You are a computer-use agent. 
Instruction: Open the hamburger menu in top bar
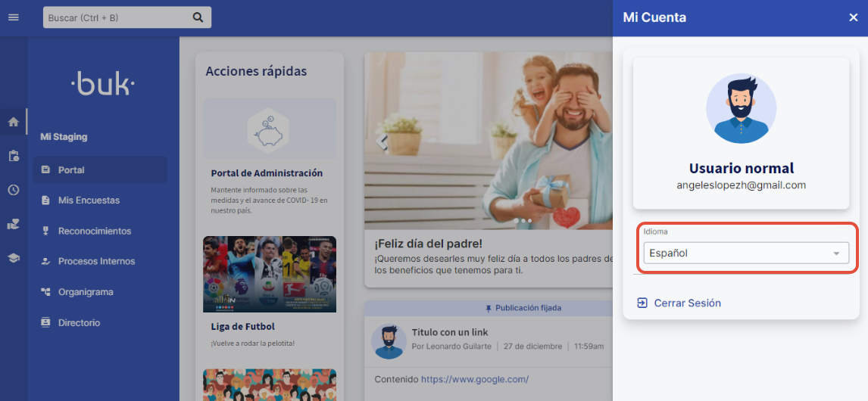[x=13, y=17]
